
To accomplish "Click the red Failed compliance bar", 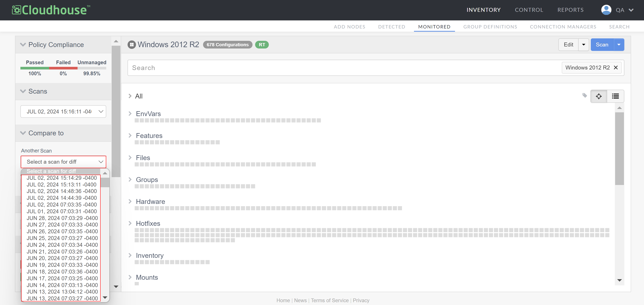I will [63, 68].
